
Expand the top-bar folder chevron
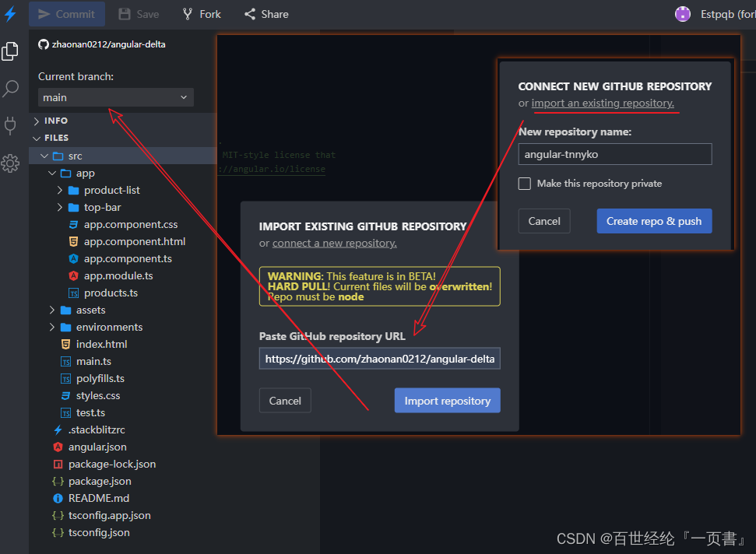pyautogui.click(x=60, y=208)
